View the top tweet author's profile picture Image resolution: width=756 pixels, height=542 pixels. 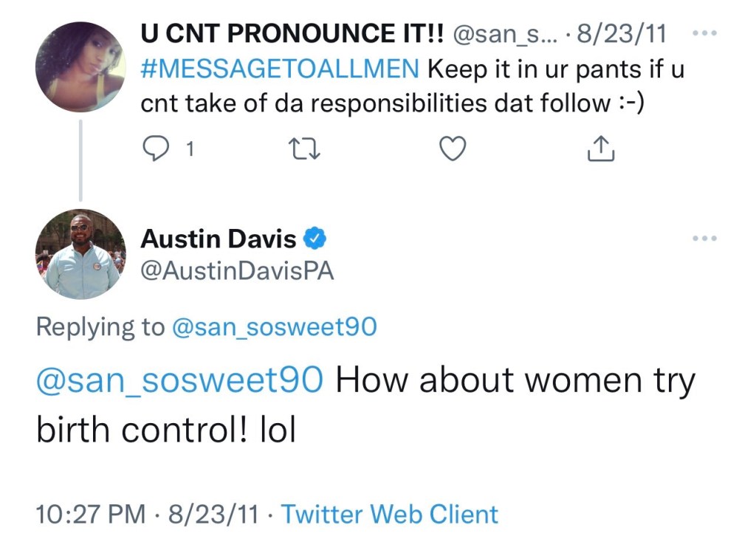tap(80, 67)
